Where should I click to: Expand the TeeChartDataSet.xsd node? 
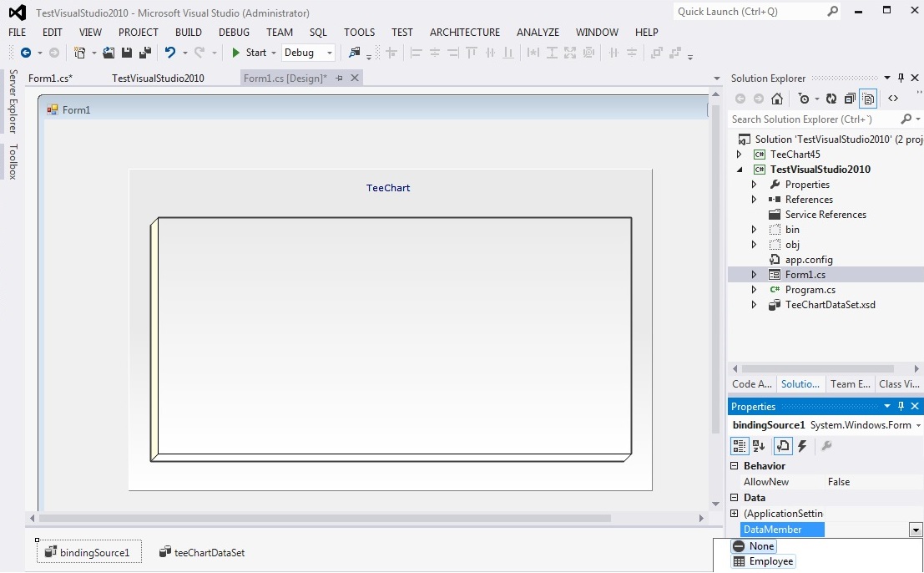(x=754, y=306)
